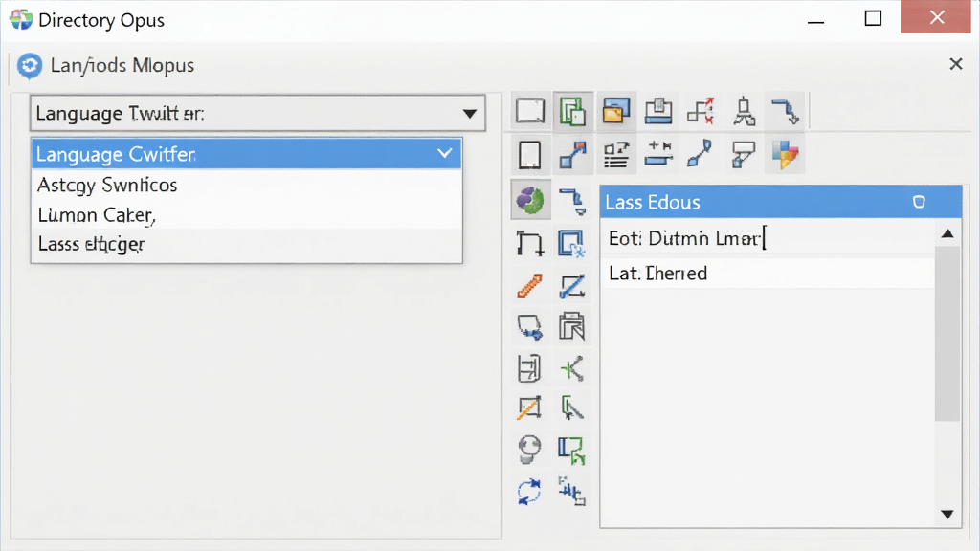
Task: Maximize the Directory Opus window
Action: click(873, 19)
